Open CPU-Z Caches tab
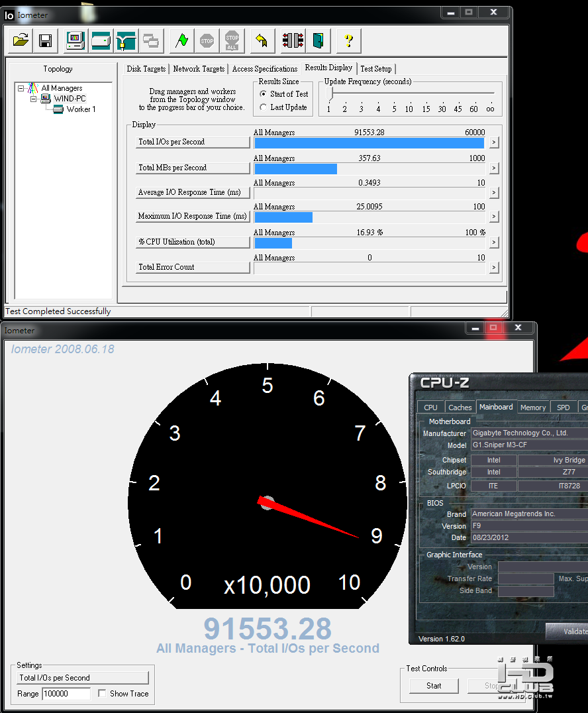This screenshot has height=713, width=588. click(x=460, y=408)
